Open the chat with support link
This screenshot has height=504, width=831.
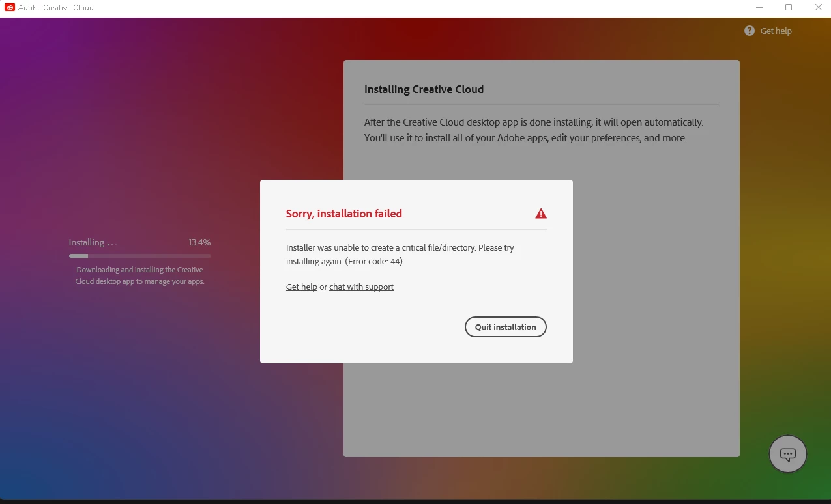[361, 287]
